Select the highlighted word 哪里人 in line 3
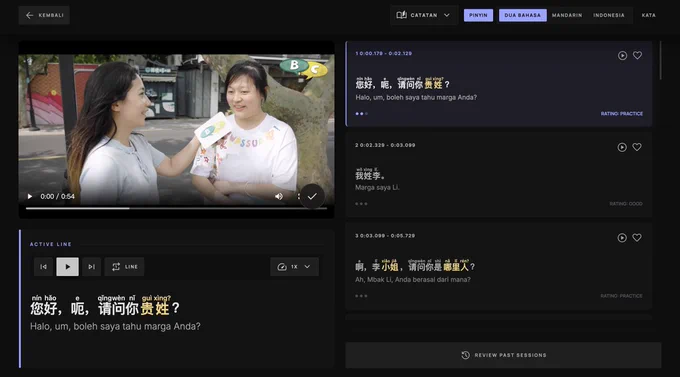680x377 pixels. [x=456, y=266]
